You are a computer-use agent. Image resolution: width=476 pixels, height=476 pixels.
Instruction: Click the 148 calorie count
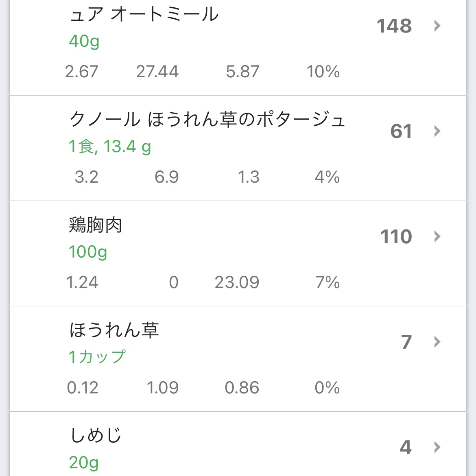(394, 26)
